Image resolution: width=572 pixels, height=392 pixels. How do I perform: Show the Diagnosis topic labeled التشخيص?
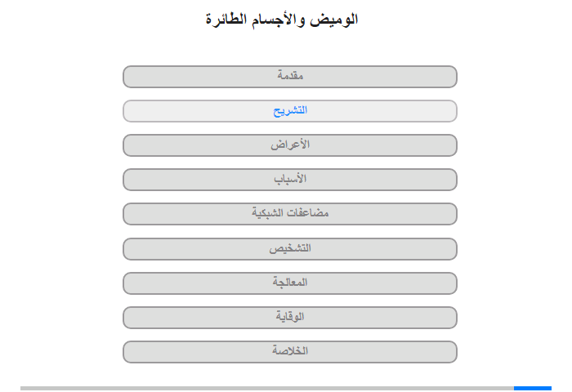[289, 249]
